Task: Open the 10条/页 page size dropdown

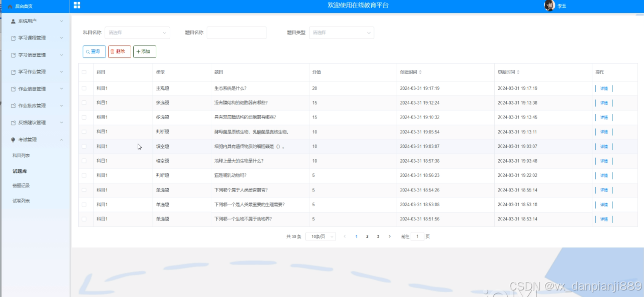Action: pyautogui.click(x=320, y=236)
